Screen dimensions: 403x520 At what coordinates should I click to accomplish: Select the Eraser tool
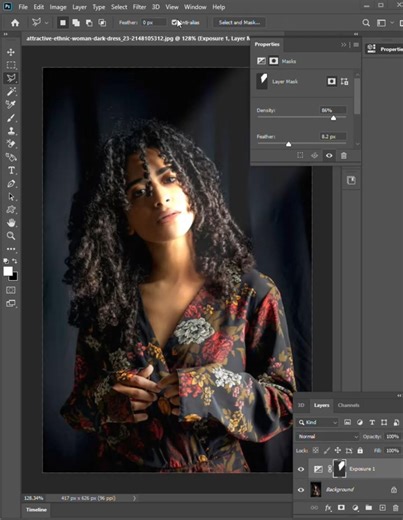pos(11,144)
